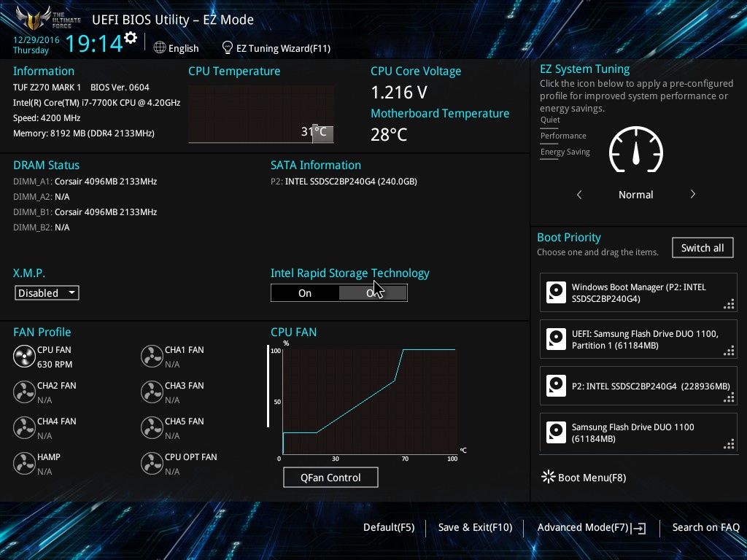Click the CPU fan curve graph
The height and width of the screenshot is (560, 747).
pos(370,402)
